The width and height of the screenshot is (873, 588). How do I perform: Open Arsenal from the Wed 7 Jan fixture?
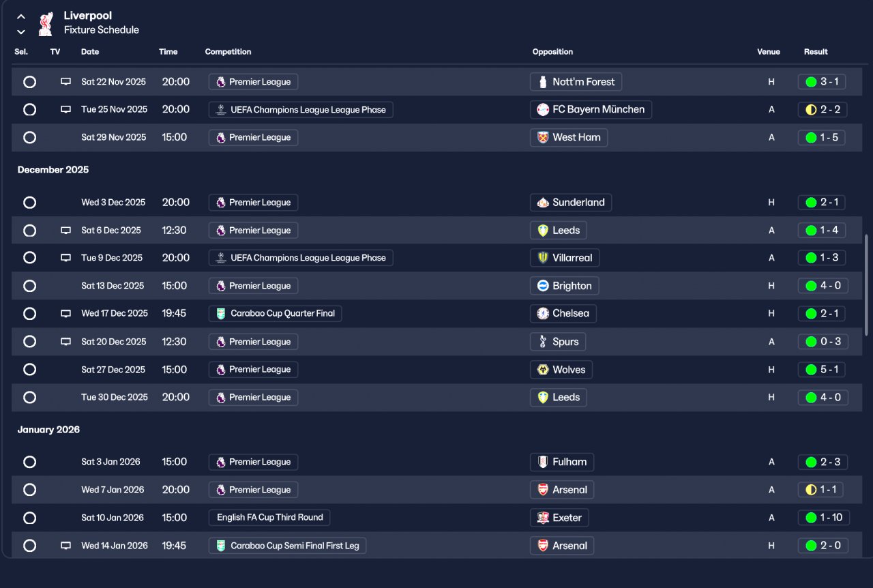(562, 490)
